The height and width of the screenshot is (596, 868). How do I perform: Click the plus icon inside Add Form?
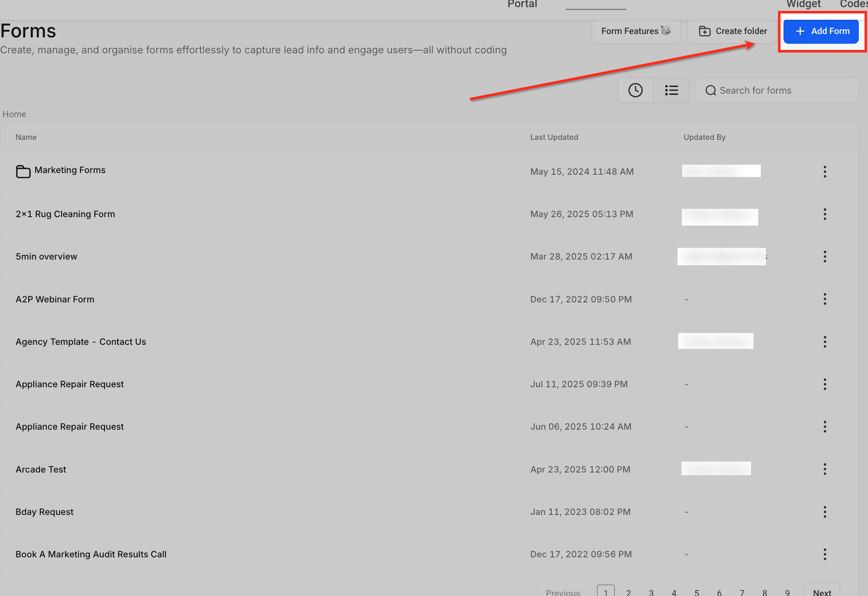click(x=800, y=31)
